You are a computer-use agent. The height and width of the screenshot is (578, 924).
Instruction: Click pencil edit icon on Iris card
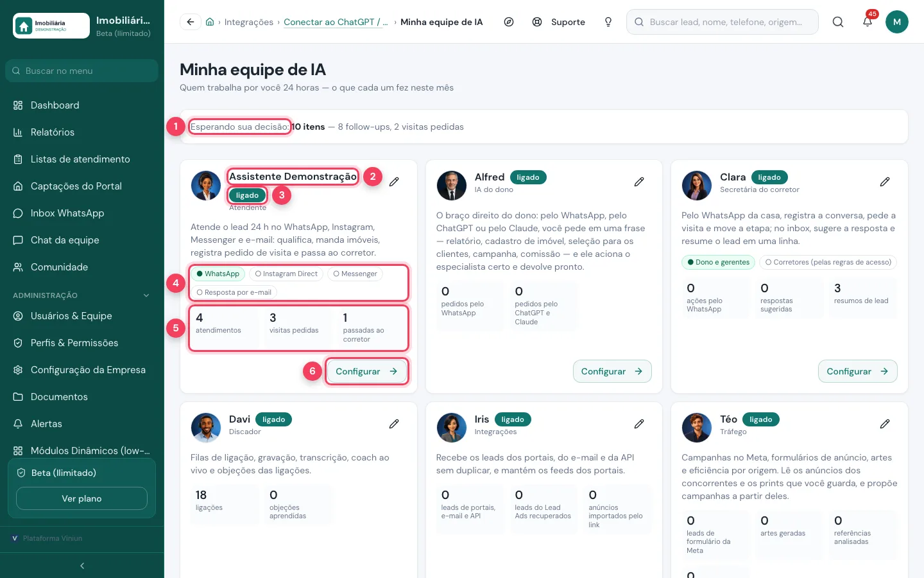[x=639, y=424]
